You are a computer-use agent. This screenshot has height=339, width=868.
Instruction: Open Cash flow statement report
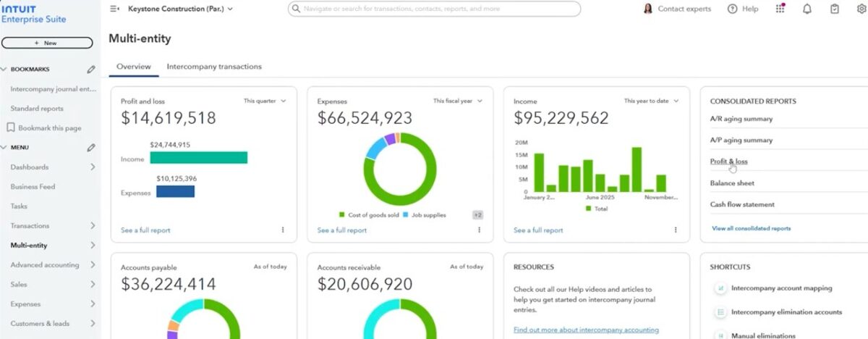[x=742, y=205]
